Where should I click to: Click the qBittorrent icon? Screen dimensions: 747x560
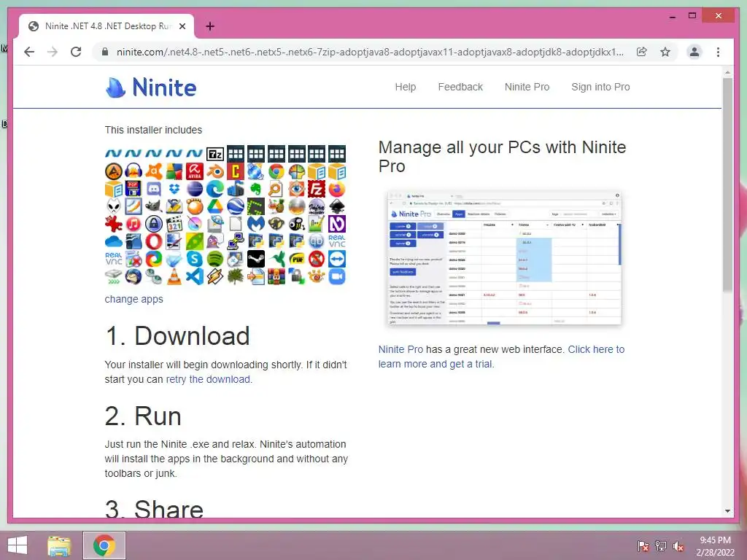[x=317, y=241]
